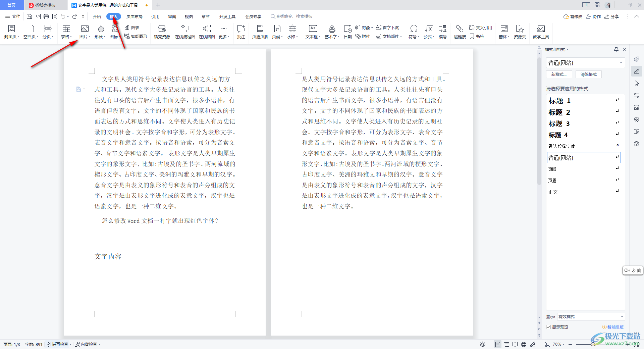Click the shapes (形状) icon
644x349 pixels.
[x=100, y=29]
